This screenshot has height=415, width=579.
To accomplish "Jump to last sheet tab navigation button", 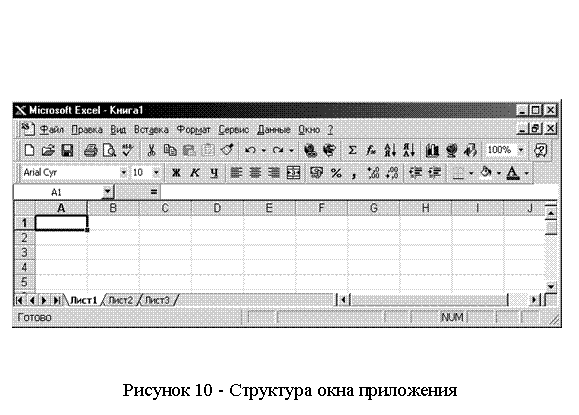I will (56, 300).
